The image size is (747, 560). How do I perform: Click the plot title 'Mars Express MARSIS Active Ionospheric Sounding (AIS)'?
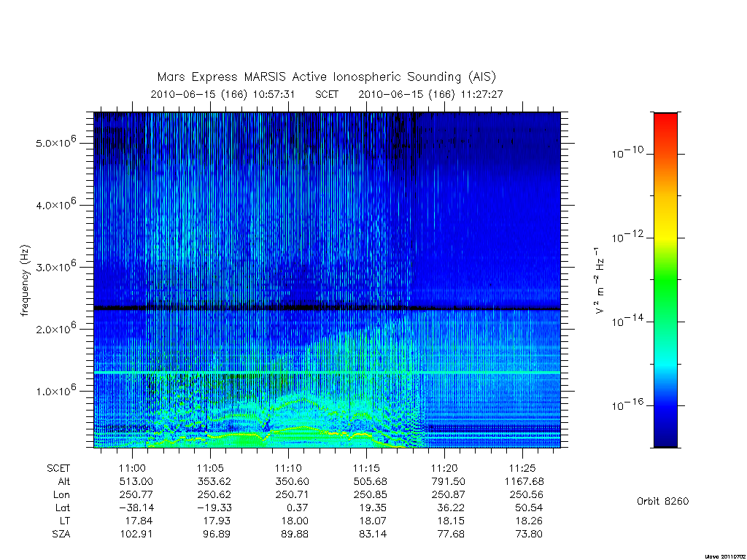327,77
